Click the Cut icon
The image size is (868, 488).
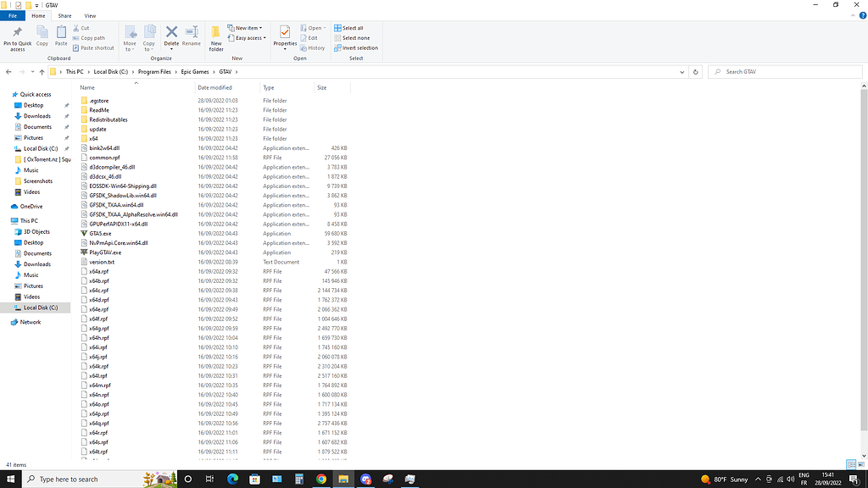coord(78,28)
